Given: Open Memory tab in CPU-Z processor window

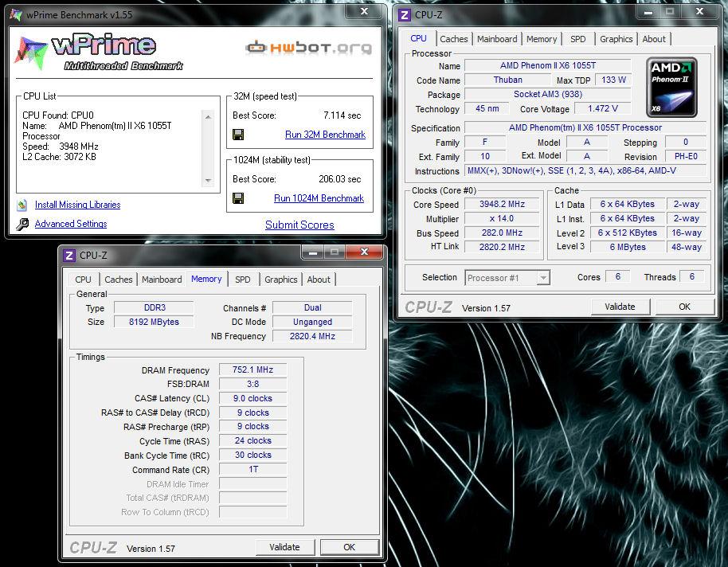Looking at the screenshot, I should click(x=542, y=39).
